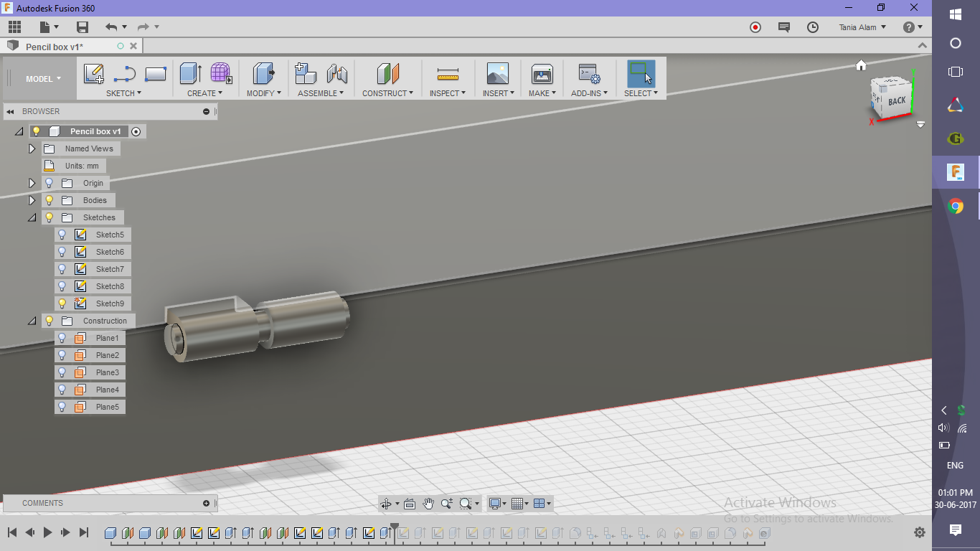Click the Redo arrow
The height and width of the screenshot is (551, 980).
click(x=143, y=27)
